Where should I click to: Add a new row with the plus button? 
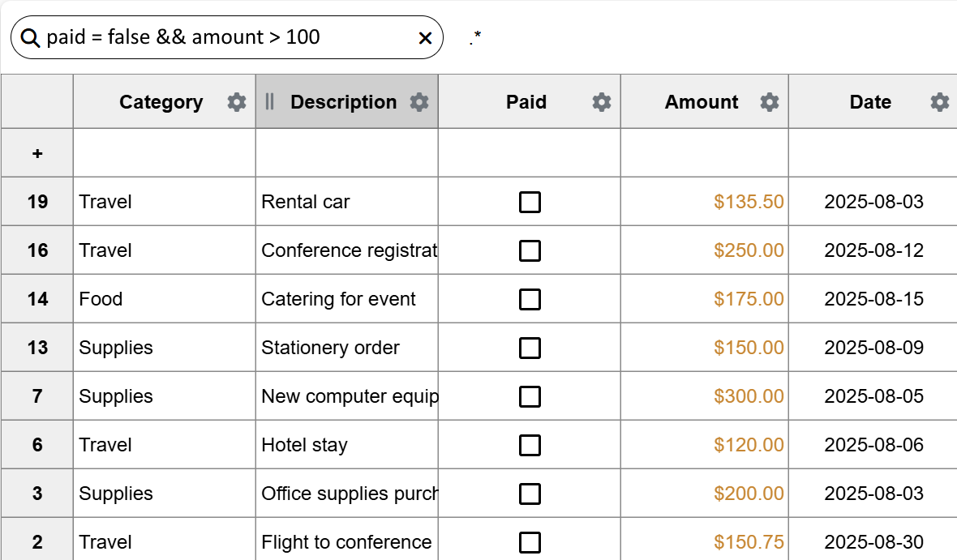pyautogui.click(x=37, y=152)
